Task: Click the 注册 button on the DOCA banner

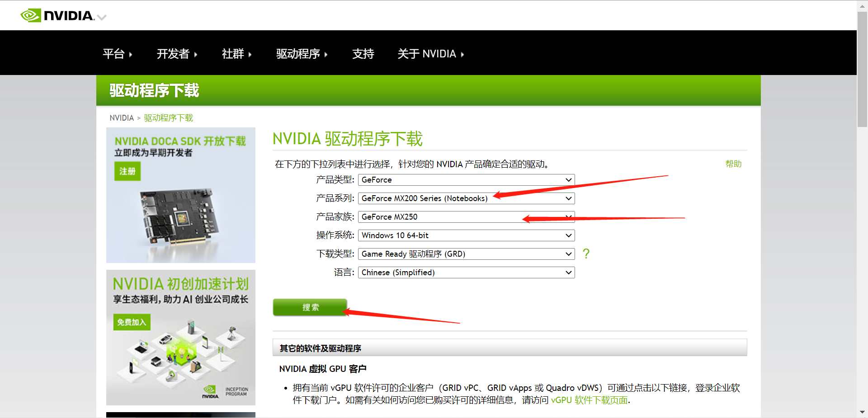Action: pos(127,171)
